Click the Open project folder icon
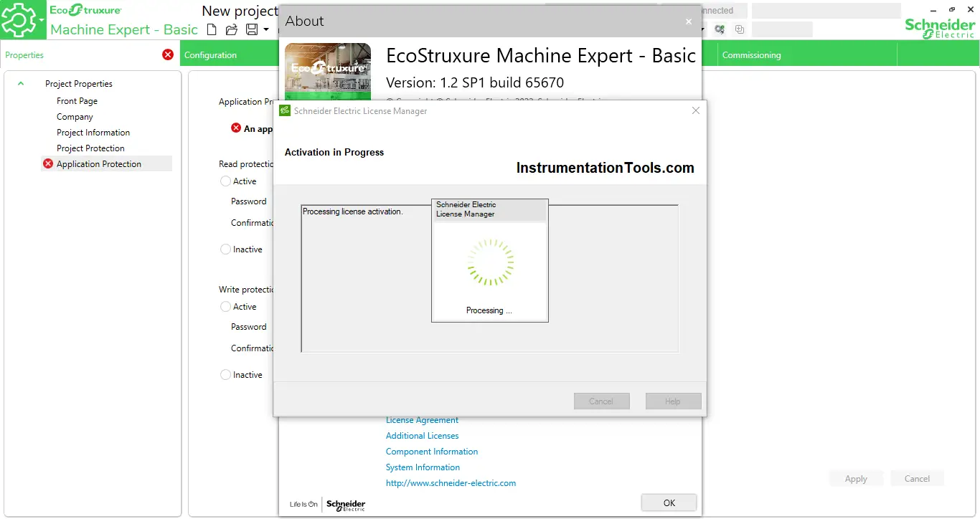980x519 pixels. pos(231,29)
